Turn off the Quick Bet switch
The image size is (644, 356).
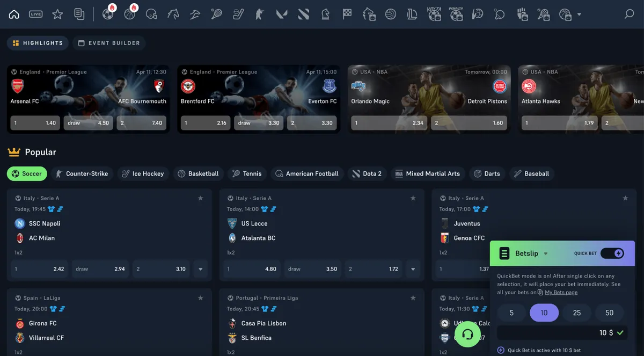612,253
